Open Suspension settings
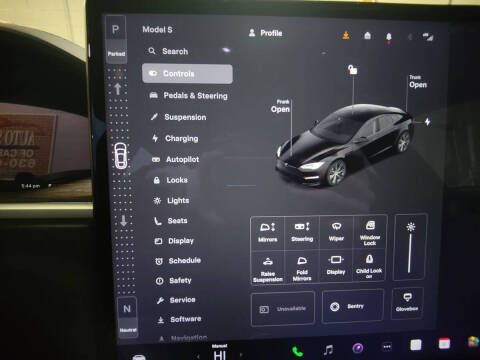This screenshot has width=480, height=360. (x=178, y=117)
